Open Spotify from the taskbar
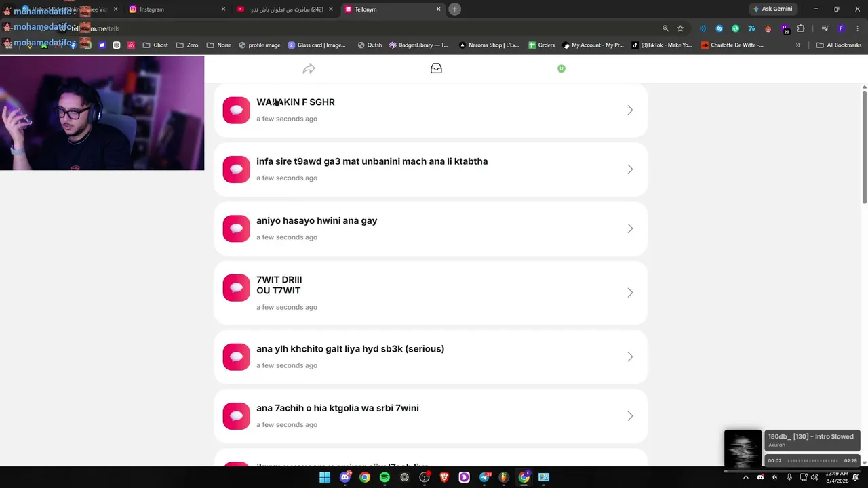The image size is (868, 488). pyautogui.click(x=384, y=477)
